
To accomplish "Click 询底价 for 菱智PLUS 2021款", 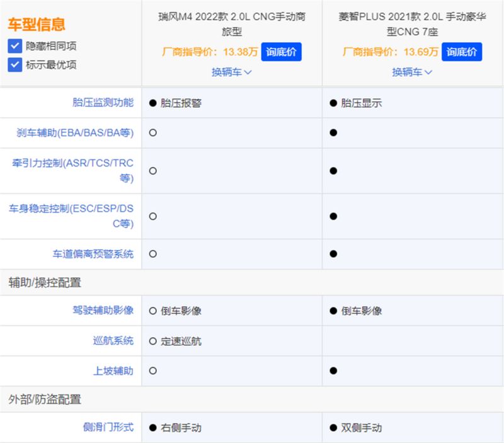I will 462,52.
